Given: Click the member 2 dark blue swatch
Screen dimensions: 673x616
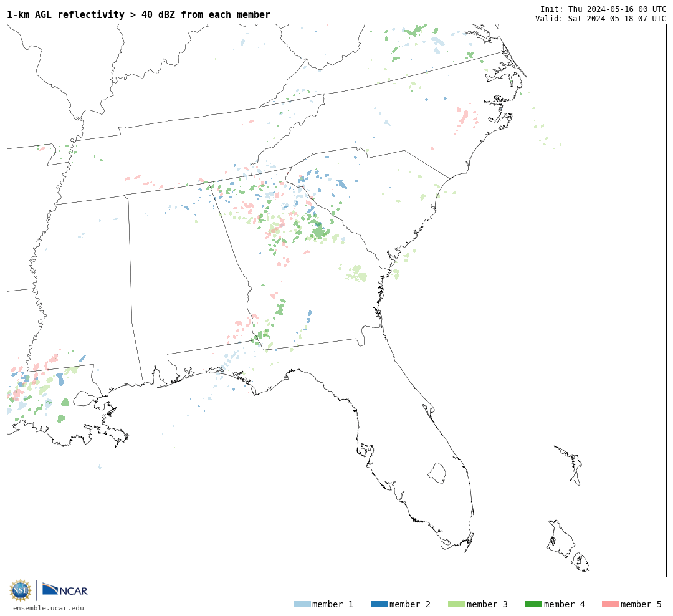Looking at the screenshot, I should click(x=379, y=604).
